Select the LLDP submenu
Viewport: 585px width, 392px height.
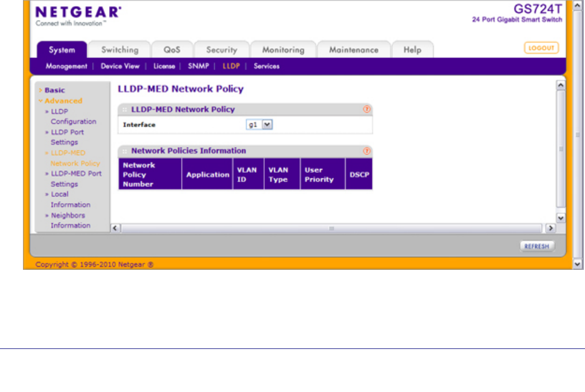(x=231, y=66)
